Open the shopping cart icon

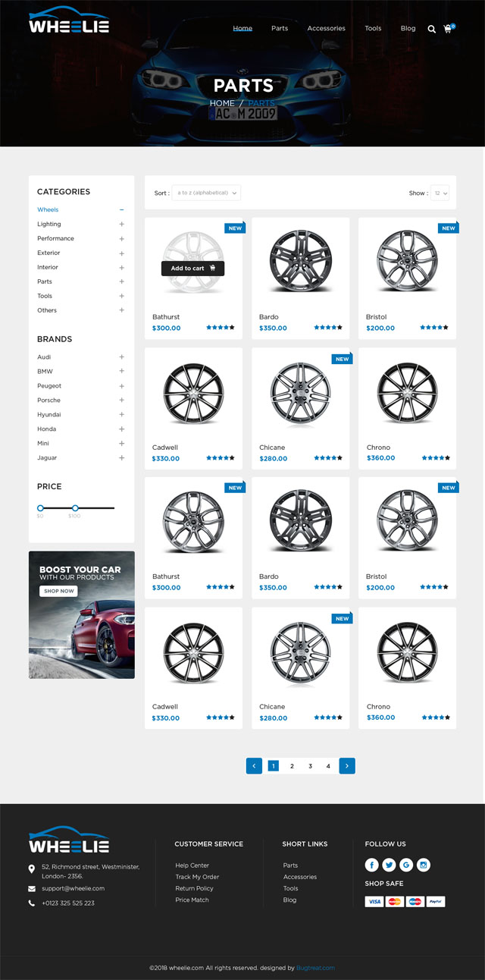448,29
